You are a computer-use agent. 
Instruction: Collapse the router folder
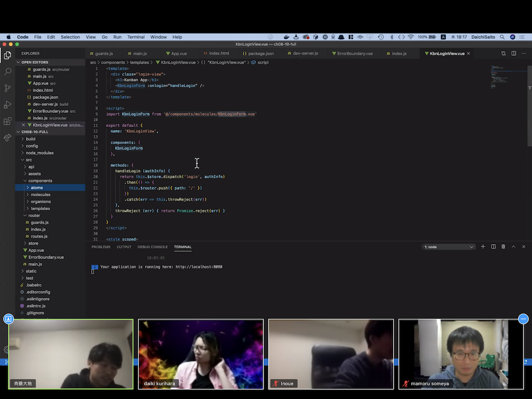pyautogui.click(x=50, y=215)
